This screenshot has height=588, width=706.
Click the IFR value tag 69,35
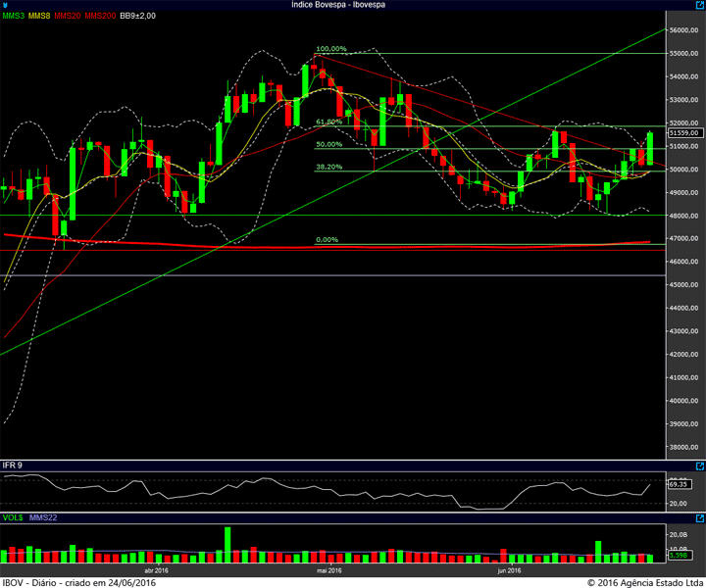[679, 484]
